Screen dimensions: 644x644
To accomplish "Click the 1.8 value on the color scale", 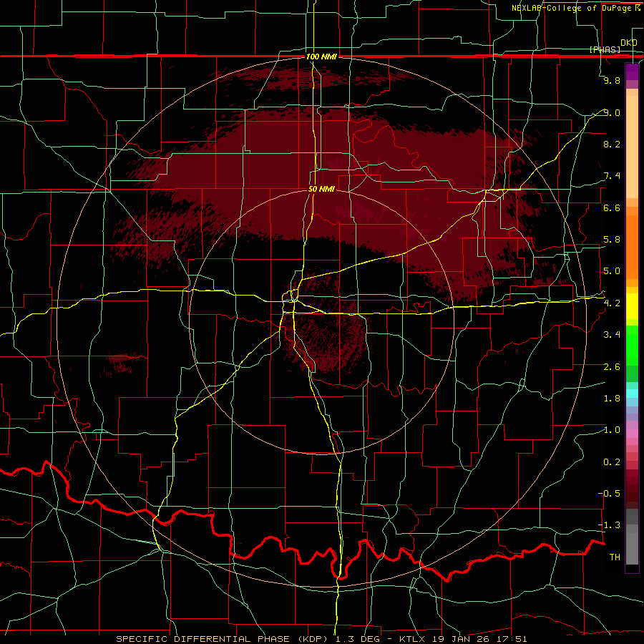I will point(612,399).
